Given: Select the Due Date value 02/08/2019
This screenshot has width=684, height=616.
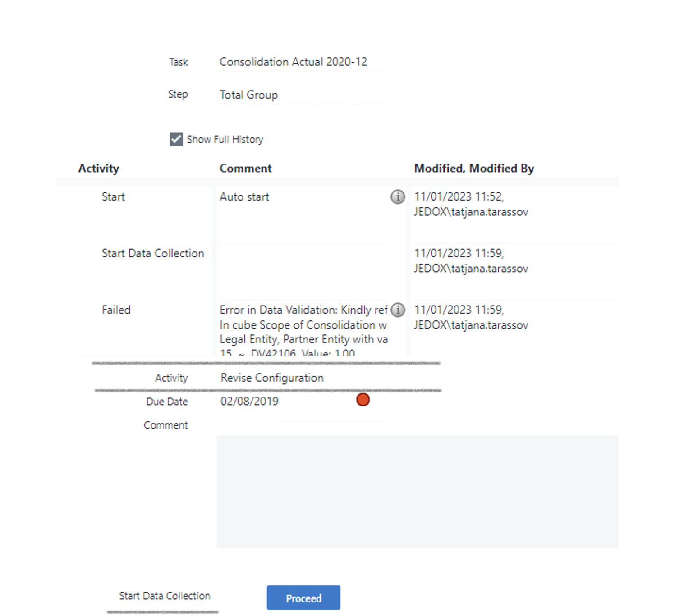Looking at the screenshot, I should pos(249,401).
